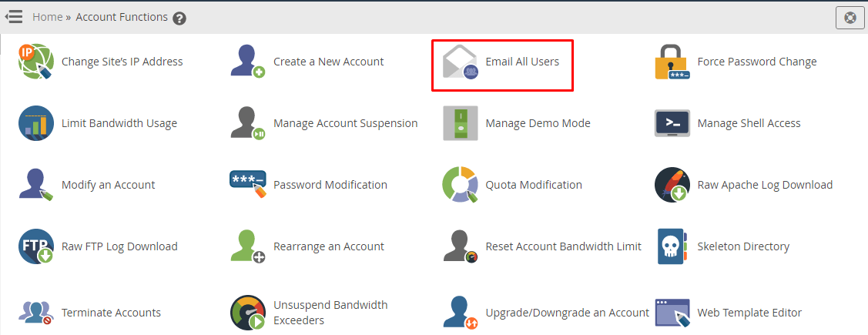Click the Skeleton Directory skull icon

click(x=672, y=246)
